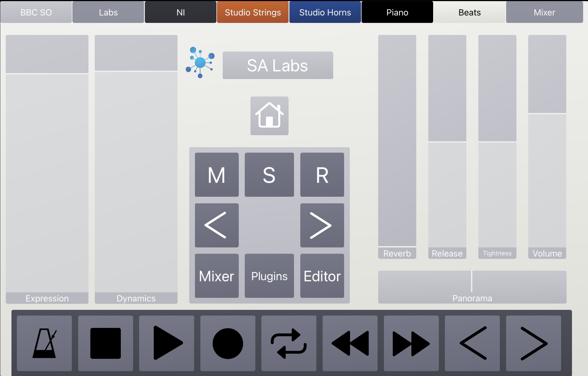The height and width of the screenshot is (376, 588).
Task: Toggle the loop cycle icon
Action: 289,343
